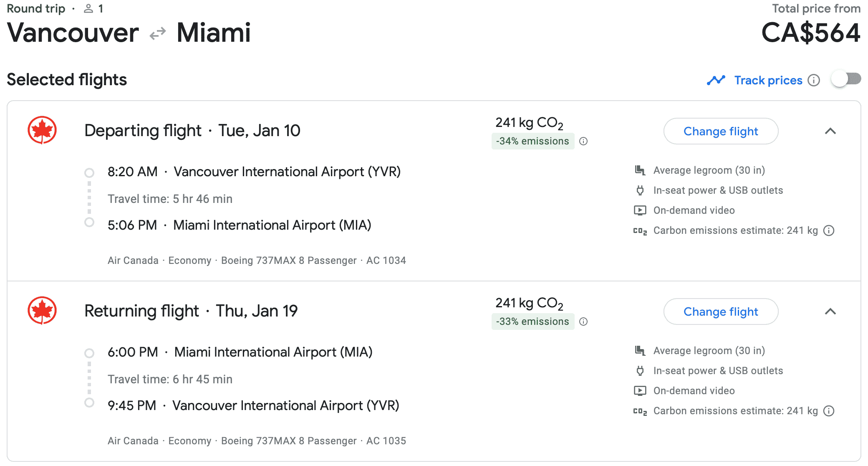Click the -33% emissions badge

pyautogui.click(x=532, y=322)
